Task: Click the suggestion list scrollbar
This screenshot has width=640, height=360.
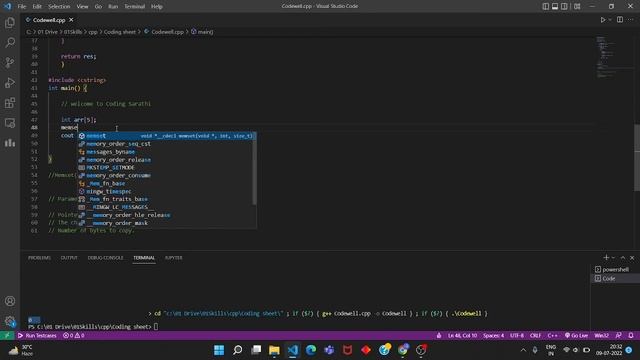Action: [255, 168]
